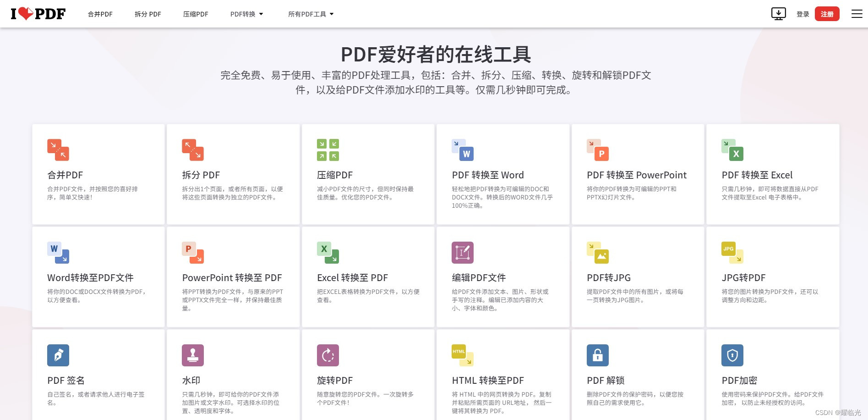Open the 编辑PDF文件 icon
Screen dimensions: 868x420
(x=463, y=253)
